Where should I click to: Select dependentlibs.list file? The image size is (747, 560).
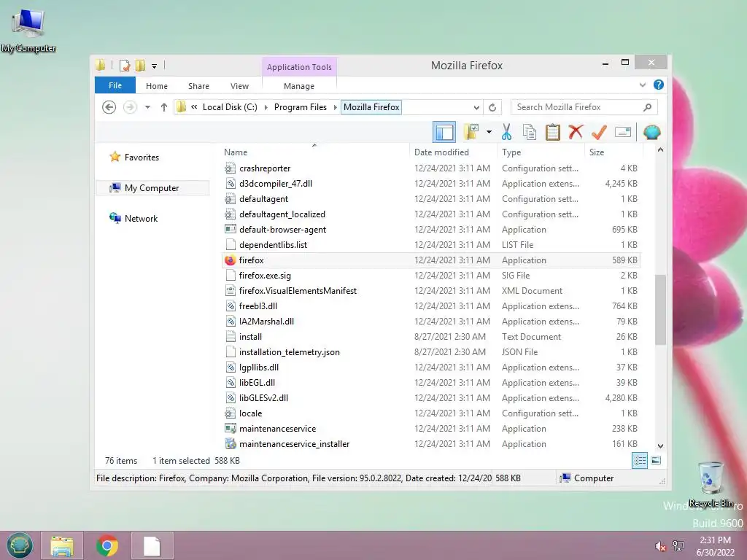(430, 245)
